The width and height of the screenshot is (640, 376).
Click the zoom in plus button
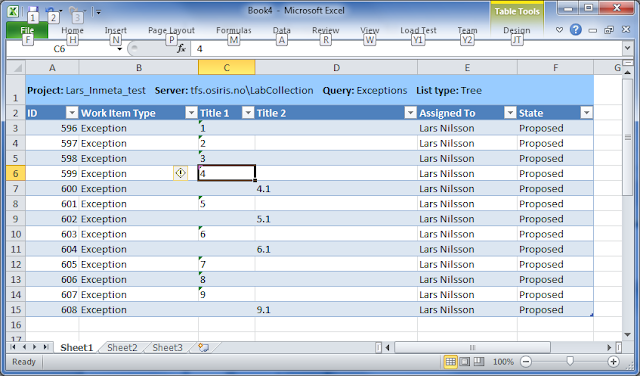click(613, 361)
